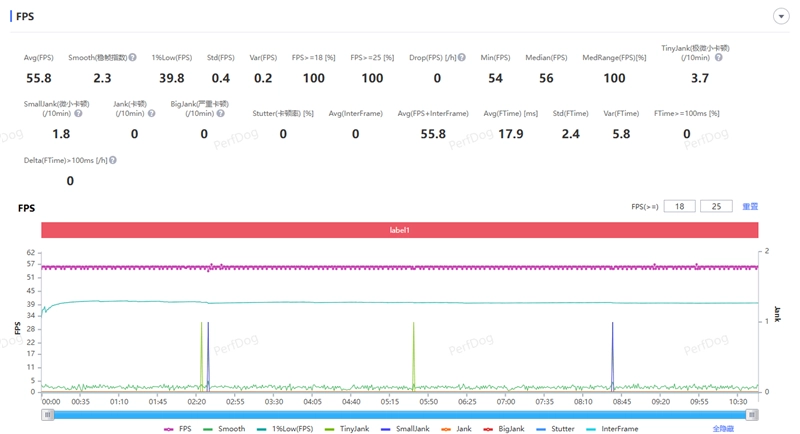
Task: Click the red label1 bar above the chart
Action: tap(400, 230)
